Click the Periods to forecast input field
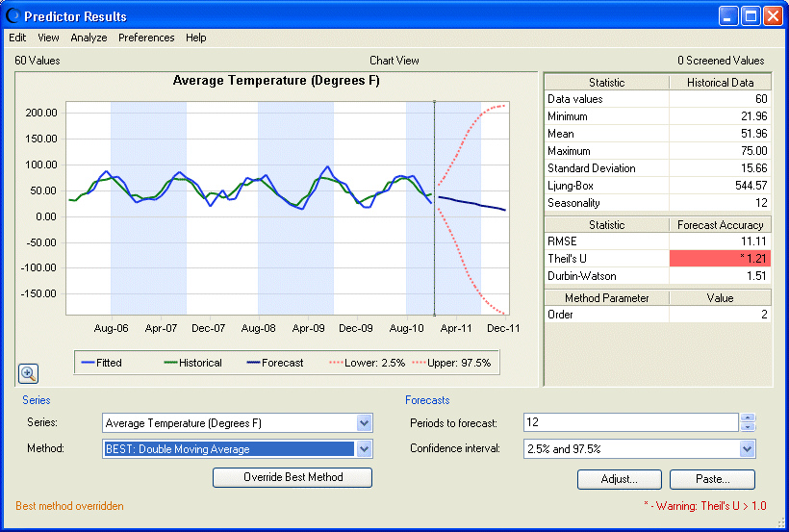 (x=631, y=422)
